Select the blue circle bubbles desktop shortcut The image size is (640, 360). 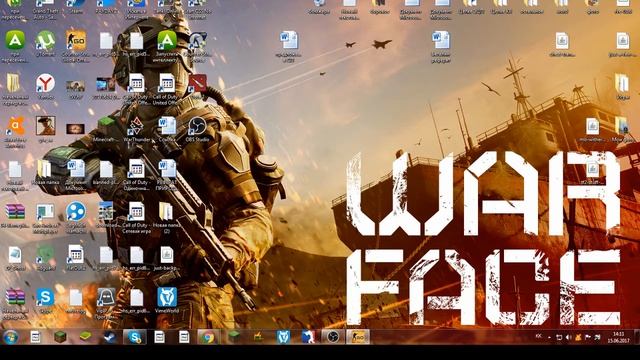pyautogui.click(x=76, y=212)
